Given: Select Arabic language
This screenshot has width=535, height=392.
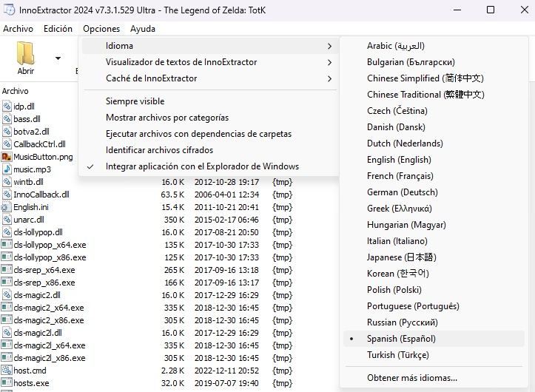Looking at the screenshot, I should click(434, 46).
